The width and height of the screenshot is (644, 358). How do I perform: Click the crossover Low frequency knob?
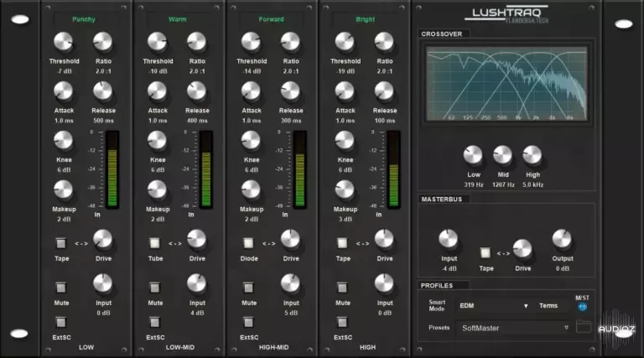click(x=473, y=155)
